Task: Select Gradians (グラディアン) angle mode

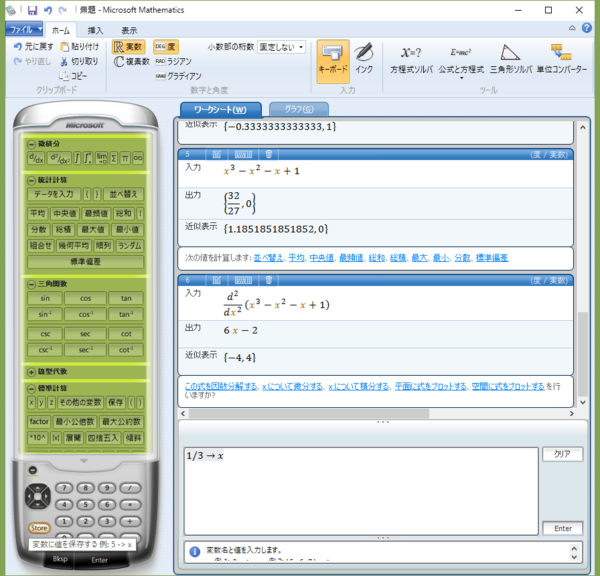Action: (x=178, y=76)
